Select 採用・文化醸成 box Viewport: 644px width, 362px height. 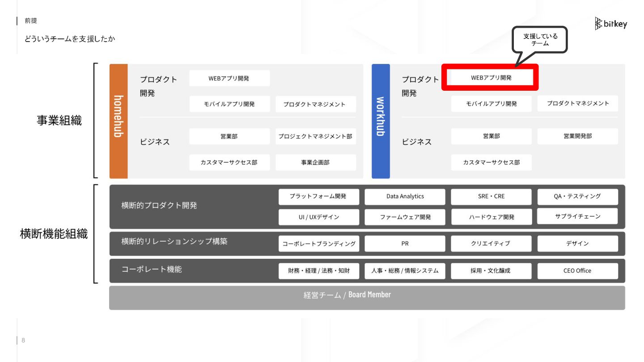(491, 271)
